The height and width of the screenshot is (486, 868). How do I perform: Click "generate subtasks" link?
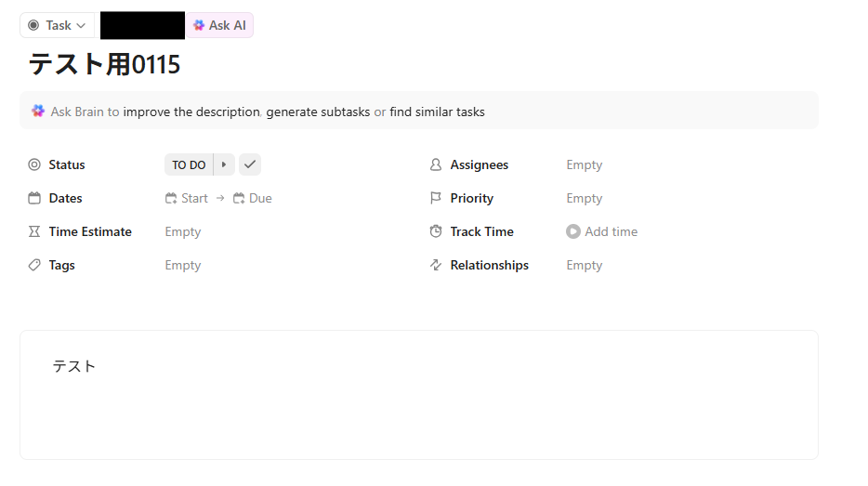(318, 112)
